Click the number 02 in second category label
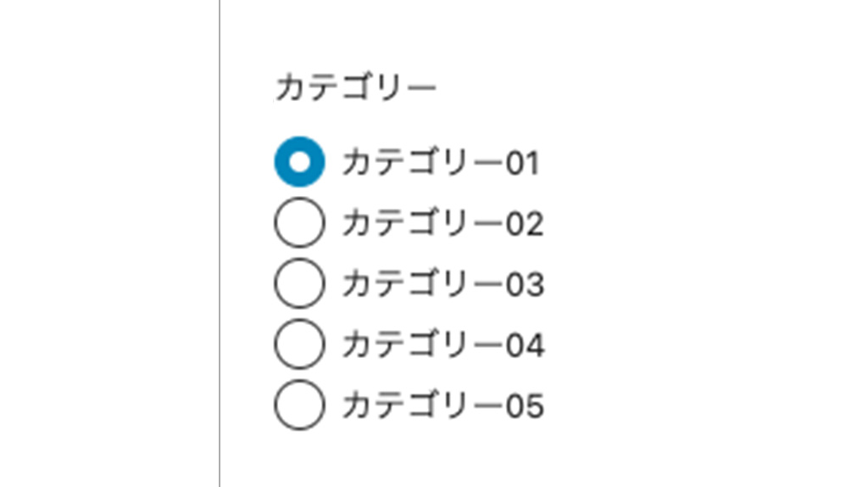 click(524, 225)
